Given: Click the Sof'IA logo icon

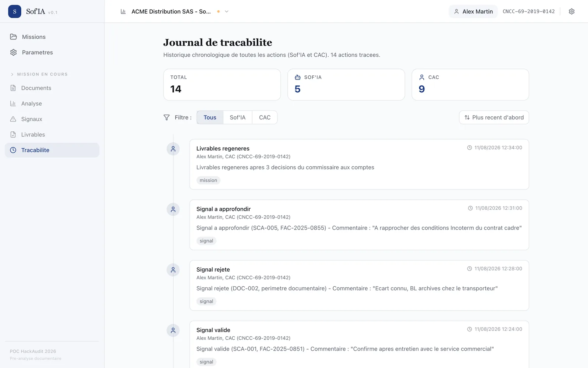Looking at the screenshot, I should click(15, 11).
